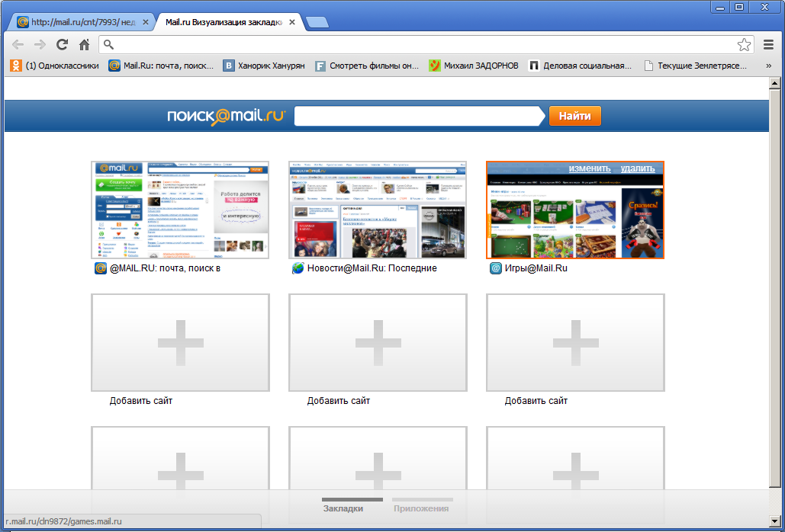Open the home page with the house icon
This screenshot has width=785, height=532.
click(x=84, y=44)
